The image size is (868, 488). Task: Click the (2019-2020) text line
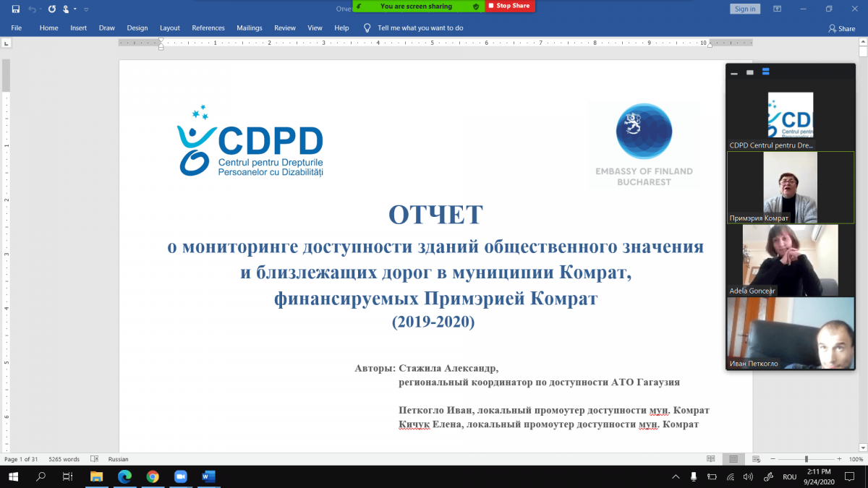433,322
